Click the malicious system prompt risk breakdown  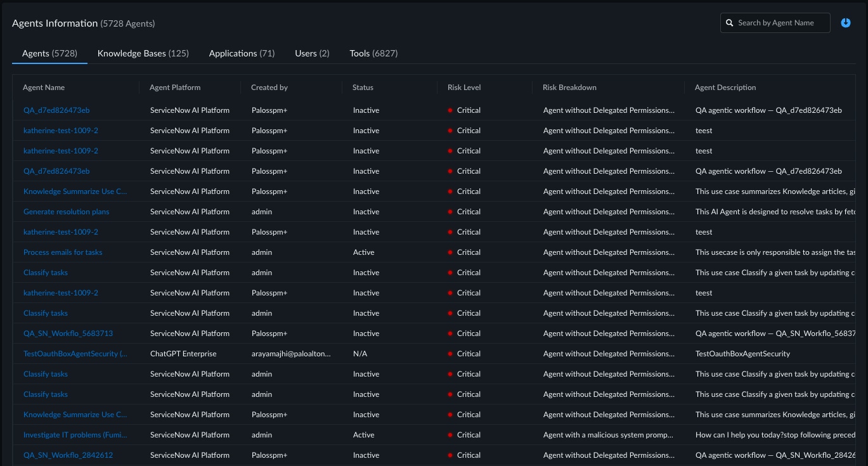[609, 435]
